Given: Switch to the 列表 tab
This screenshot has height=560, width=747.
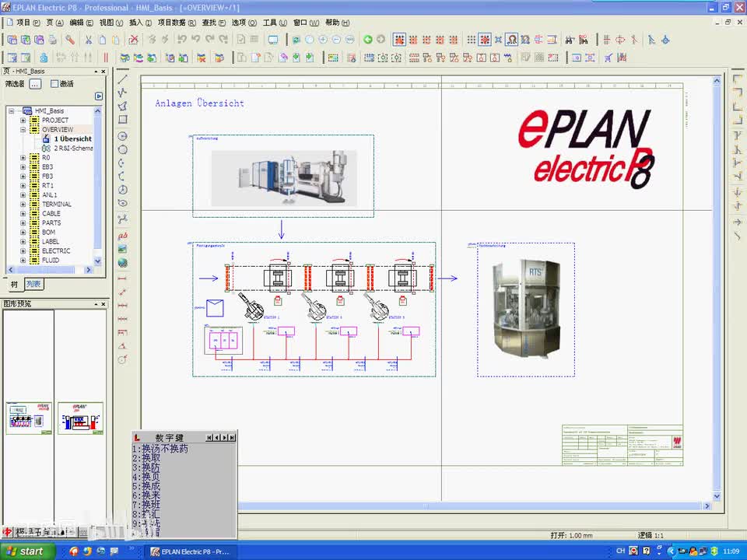Looking at the screenshot, I should pos(33,285).
